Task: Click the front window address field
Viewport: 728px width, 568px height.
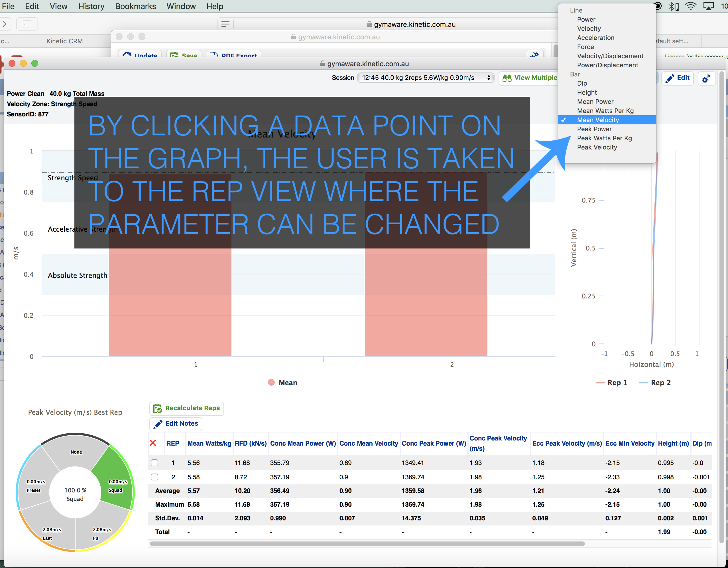Action: (x=365, y=64)
